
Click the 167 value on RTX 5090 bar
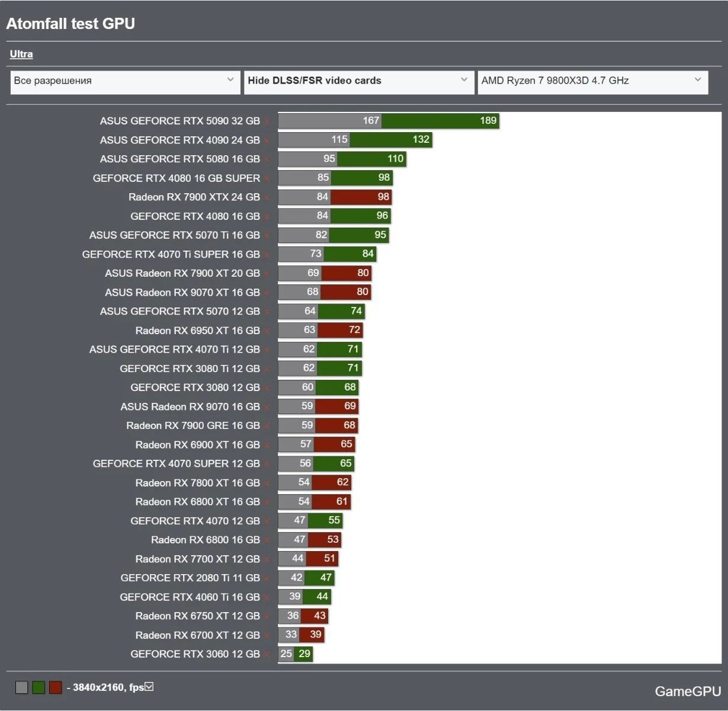371,121
